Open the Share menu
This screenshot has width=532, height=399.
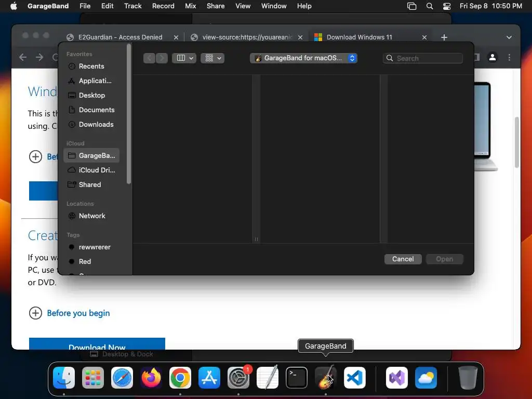click(216, 6)
